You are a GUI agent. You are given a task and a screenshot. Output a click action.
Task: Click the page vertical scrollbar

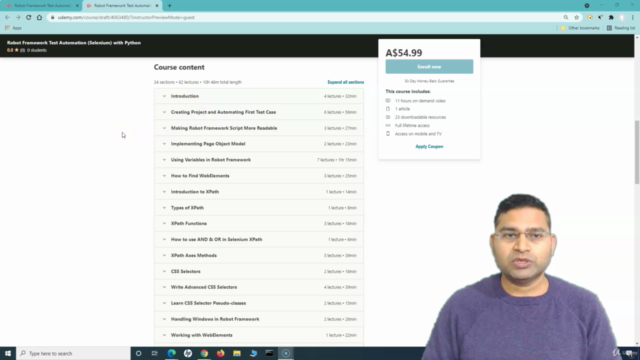pos(637,152)
